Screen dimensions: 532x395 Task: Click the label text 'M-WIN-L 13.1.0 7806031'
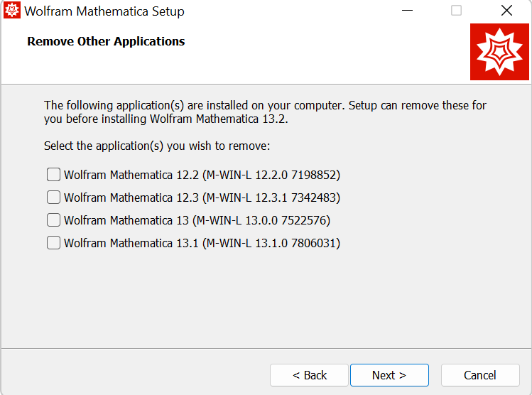coord(271,243)
